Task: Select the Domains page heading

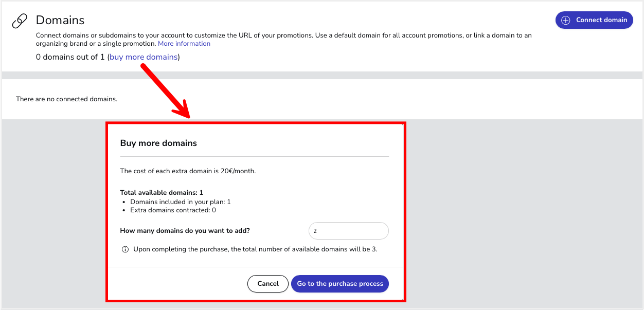Action: (x=60, y=21)
